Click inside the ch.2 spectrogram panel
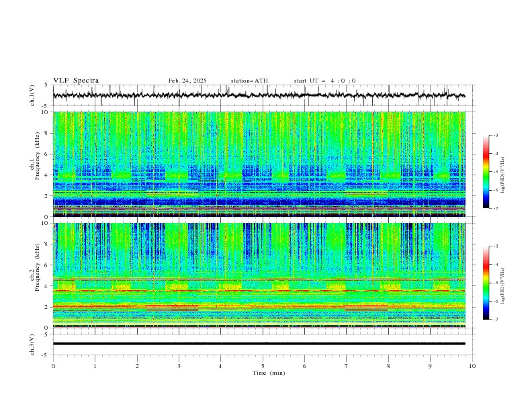The image size is (532, 411). [259, 275]
